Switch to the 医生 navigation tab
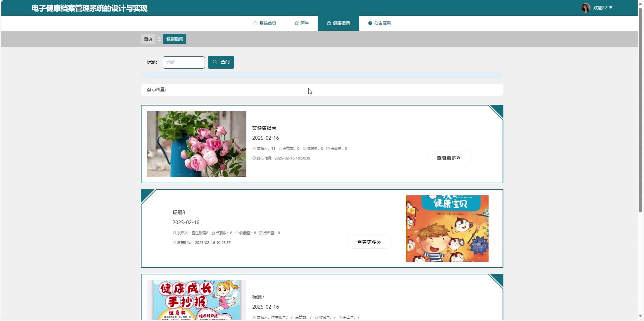Image resolution: width=644 pixels, height=321 pixels. coord(302,23)
